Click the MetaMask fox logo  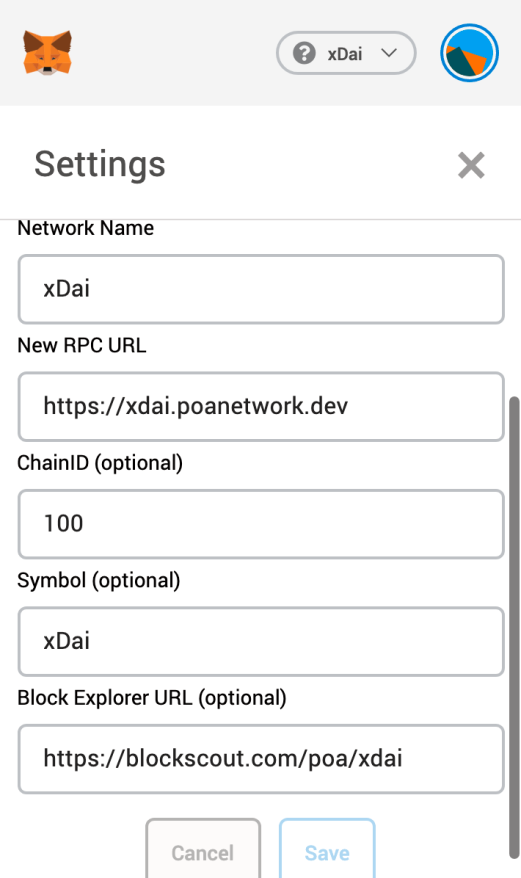pos(48,53)
